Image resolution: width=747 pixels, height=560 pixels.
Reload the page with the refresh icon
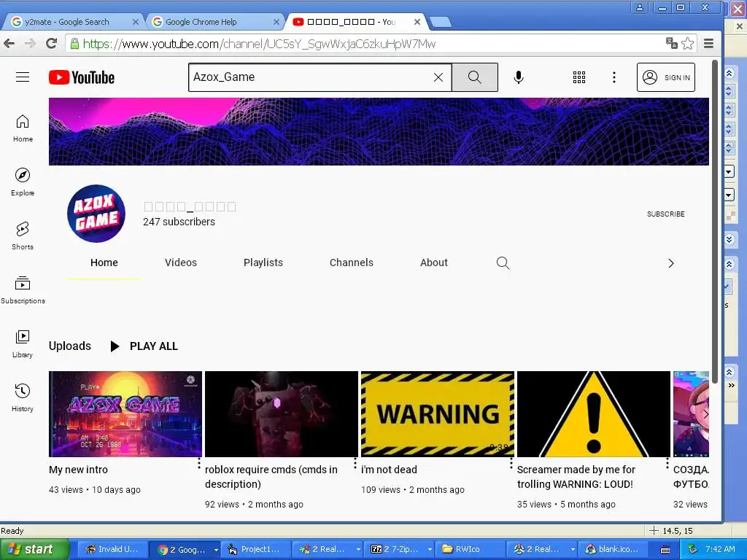tap(52, 44)
